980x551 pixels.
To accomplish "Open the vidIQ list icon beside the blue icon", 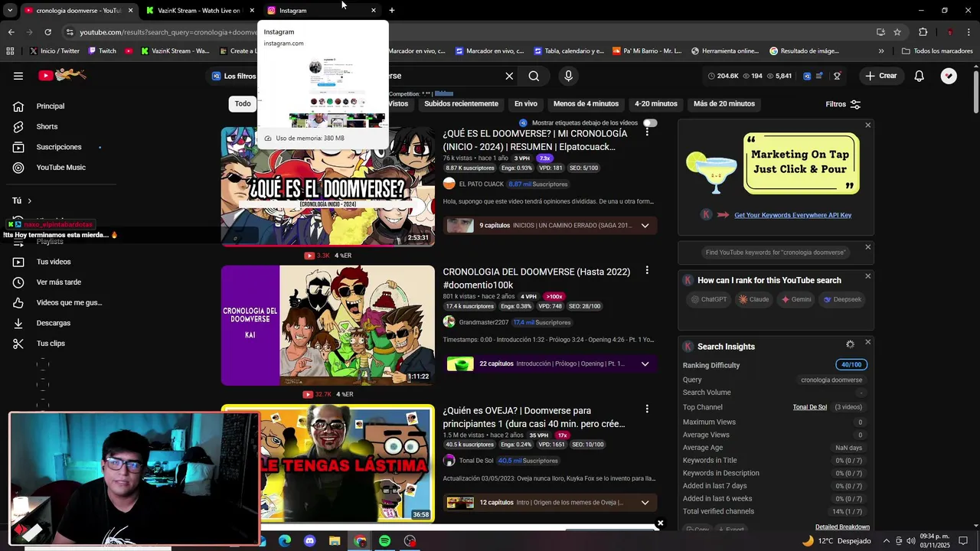I will point(820,76).
